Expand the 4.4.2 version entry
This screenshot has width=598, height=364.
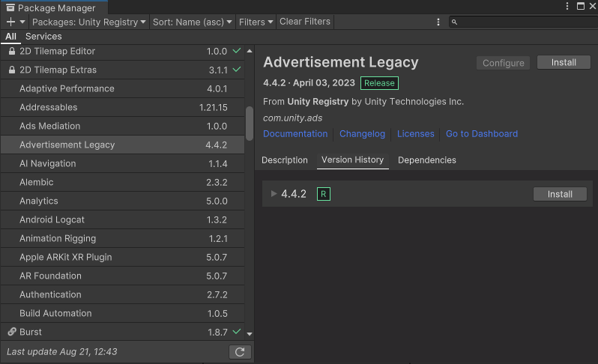tap(274, 194)
